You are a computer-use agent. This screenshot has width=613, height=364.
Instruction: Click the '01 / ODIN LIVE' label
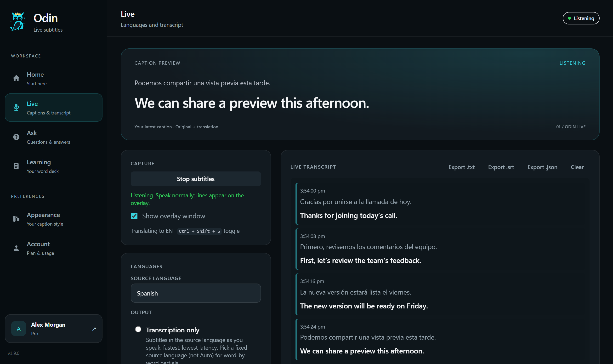tap(571, 127)
